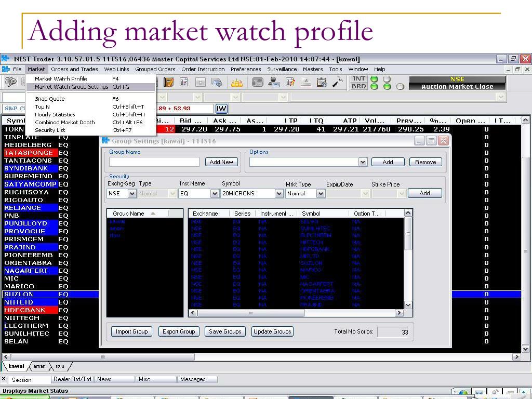Open the order book icon in toolbar
Image resolution: width=532 pixels, height=399 pixels.
pos(169,82)
